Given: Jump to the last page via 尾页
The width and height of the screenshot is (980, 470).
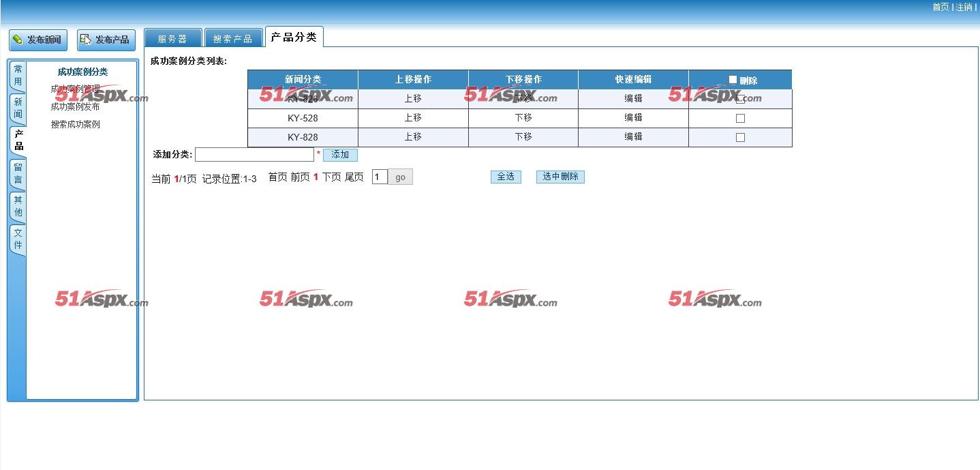Looking at the screenshot, I should (354, 177).
